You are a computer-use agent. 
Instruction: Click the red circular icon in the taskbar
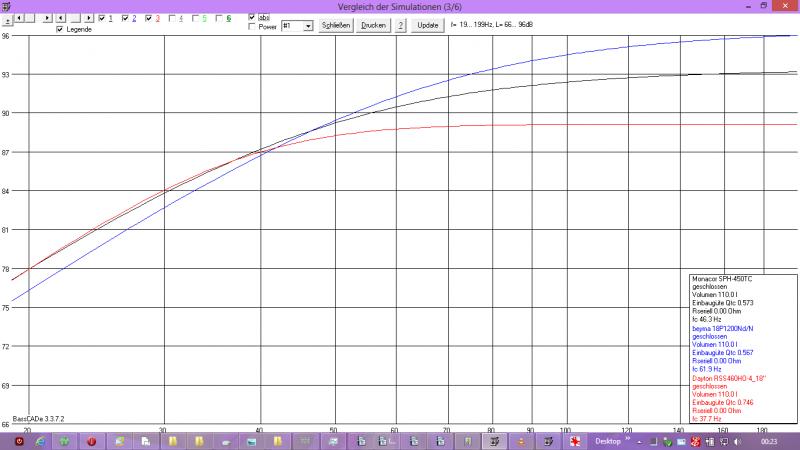pyautogui.click(x=92, y=441)
